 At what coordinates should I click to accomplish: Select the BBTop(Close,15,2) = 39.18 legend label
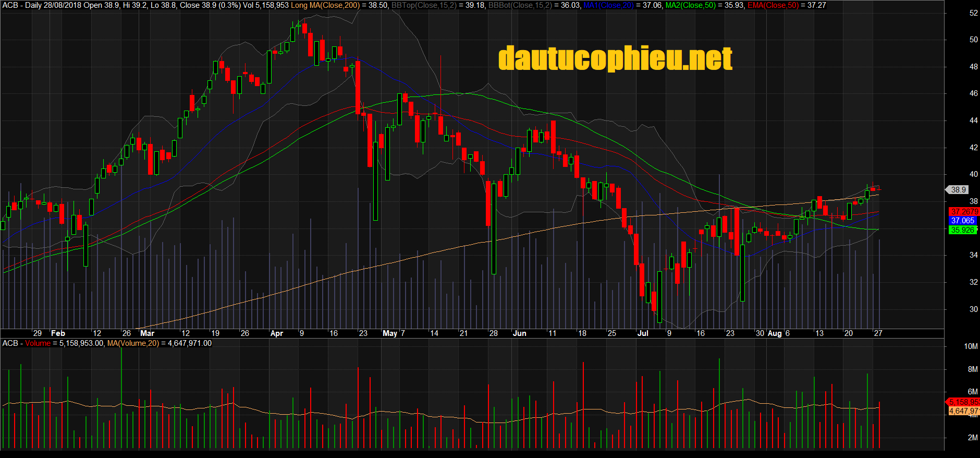pos(438,5)
